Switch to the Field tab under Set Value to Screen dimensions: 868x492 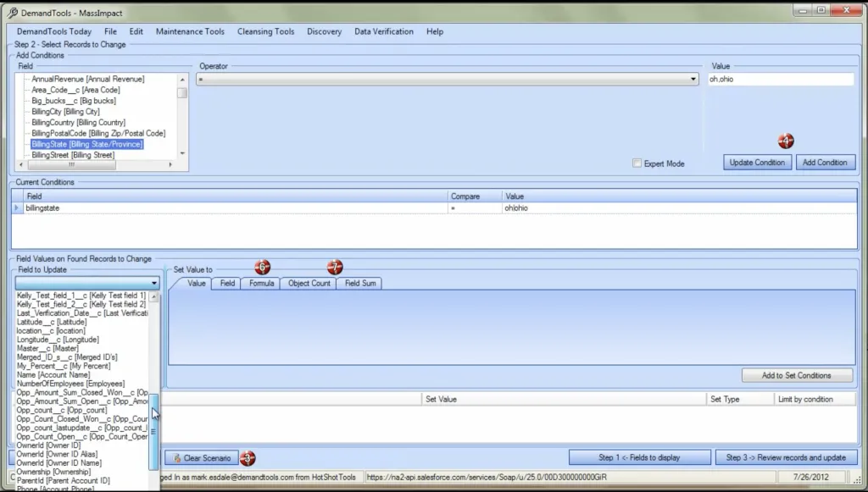[227, 283]
